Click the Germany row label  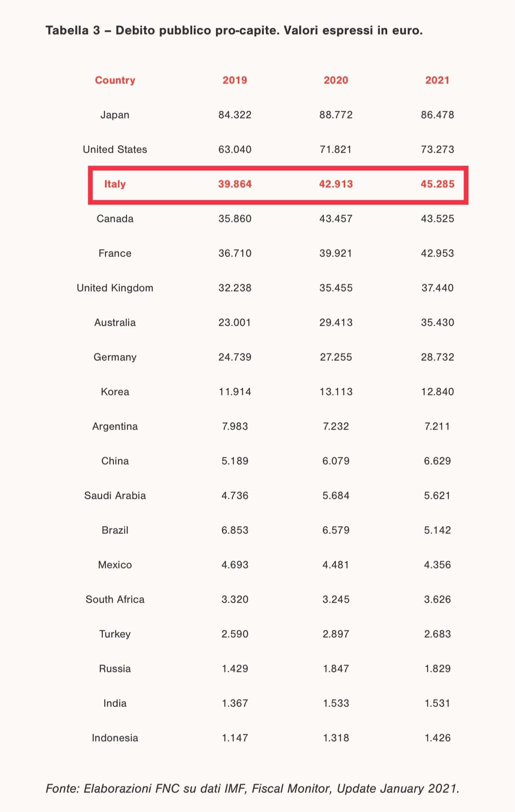[115, 357]
